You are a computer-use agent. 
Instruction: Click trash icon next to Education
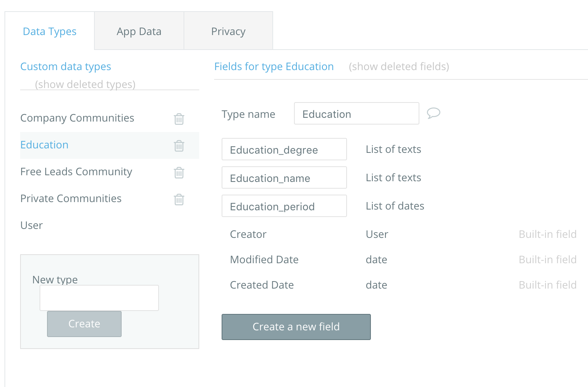[x=179, y=146]
